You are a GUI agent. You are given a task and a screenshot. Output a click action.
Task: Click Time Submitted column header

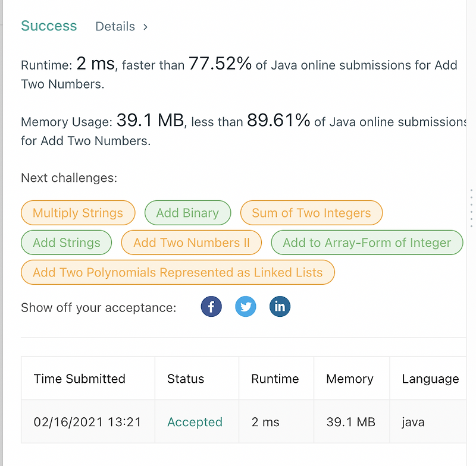tap(80, 379)
